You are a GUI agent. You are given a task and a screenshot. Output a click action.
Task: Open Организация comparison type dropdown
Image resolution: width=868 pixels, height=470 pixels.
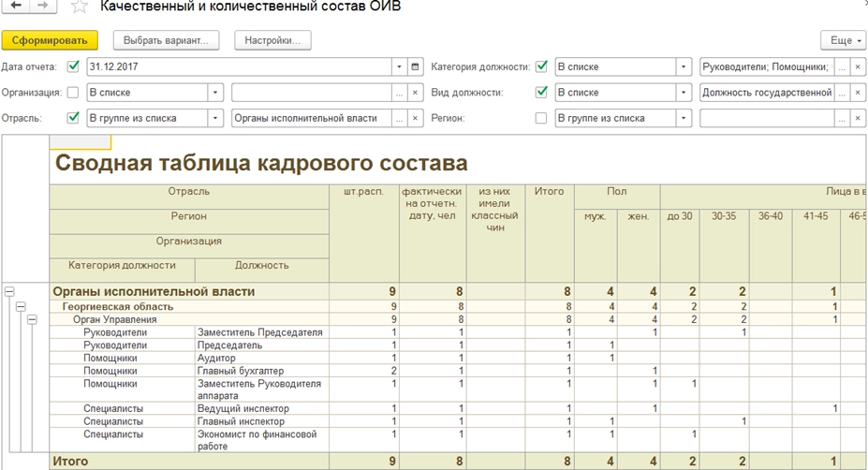point(215,93)
